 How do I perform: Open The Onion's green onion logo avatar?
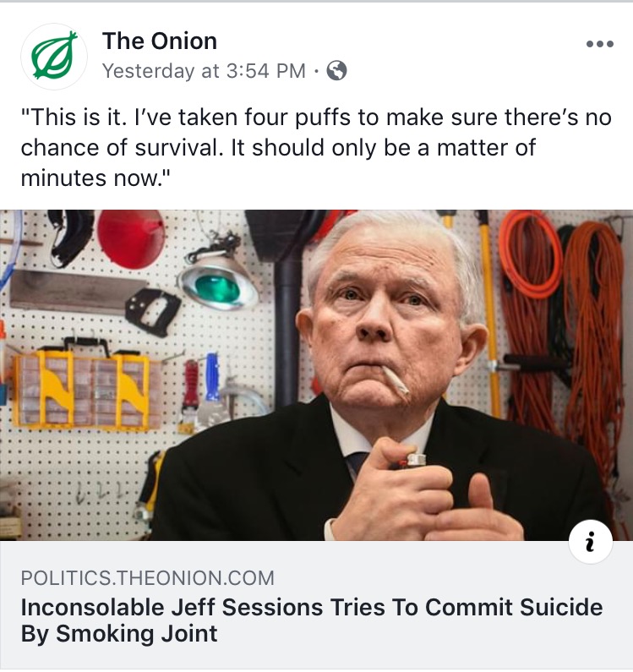click(54, 56)
